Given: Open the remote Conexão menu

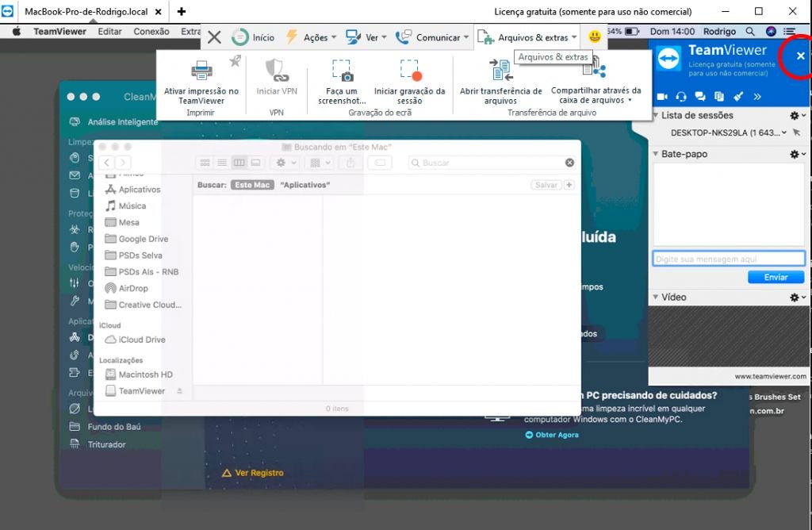Looking at the screenshot, I should click(151, 31).
